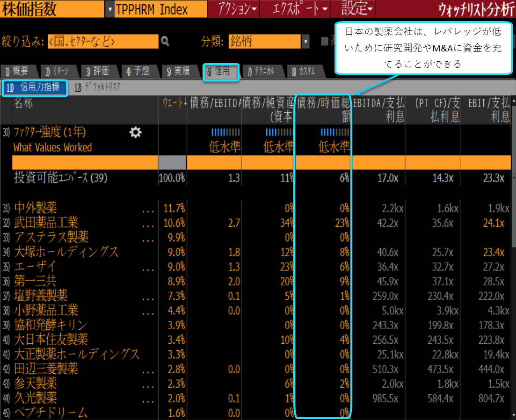This screenshot has height=420, width=516.
Task: Click the 債務/時価総額 column header
Action: [x=323, y=109]
